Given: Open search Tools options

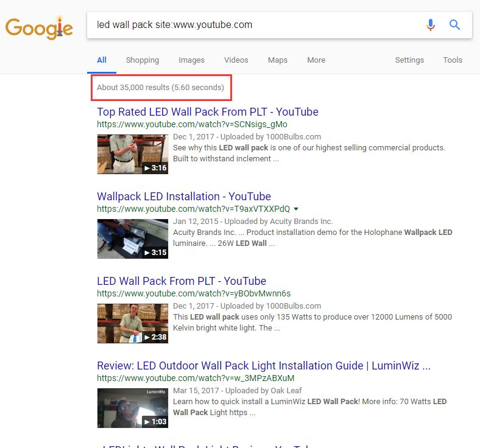Looking at the screenshot, I should [452, 60].
